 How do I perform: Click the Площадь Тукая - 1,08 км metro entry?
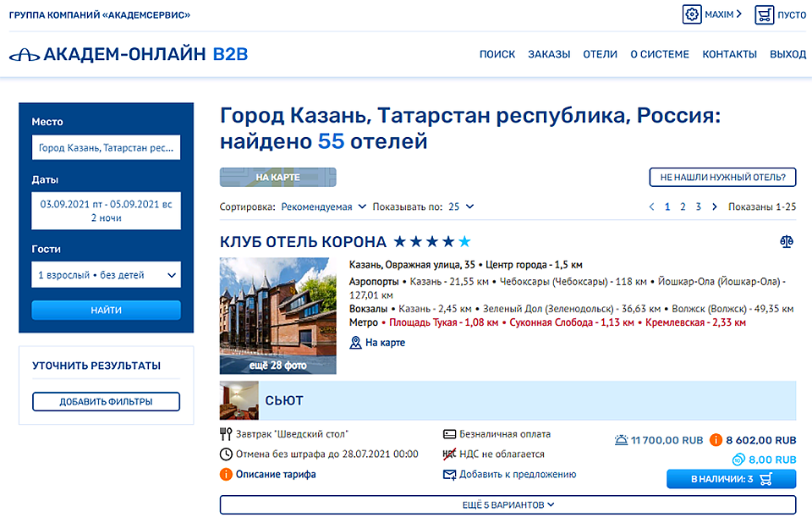[x=443, y=322]
